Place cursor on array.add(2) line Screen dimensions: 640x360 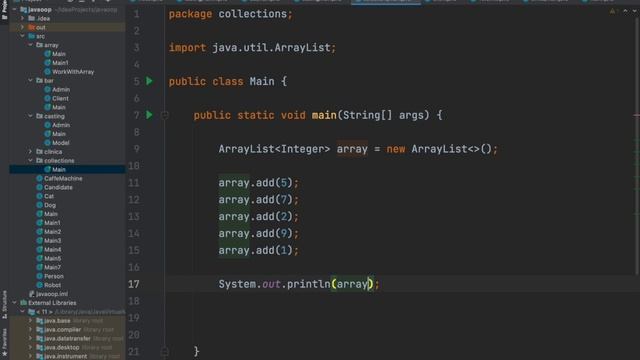click(x=258, y=217)
